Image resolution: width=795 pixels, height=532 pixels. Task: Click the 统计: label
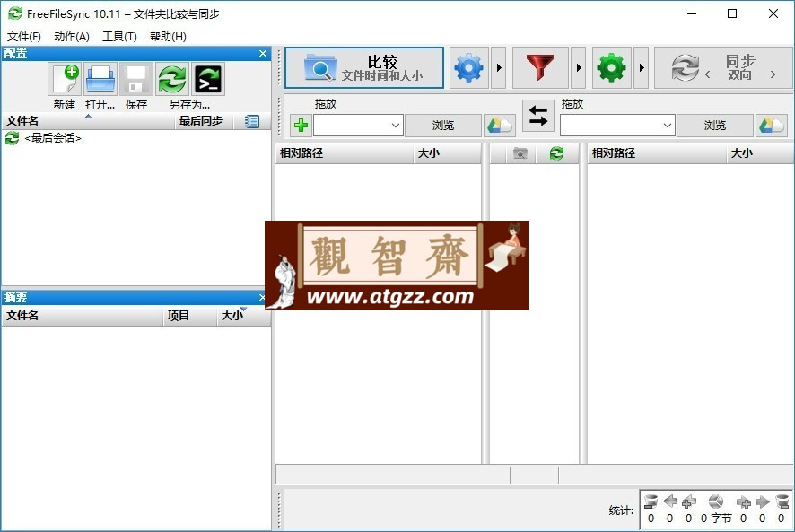[x=621, y=510]
